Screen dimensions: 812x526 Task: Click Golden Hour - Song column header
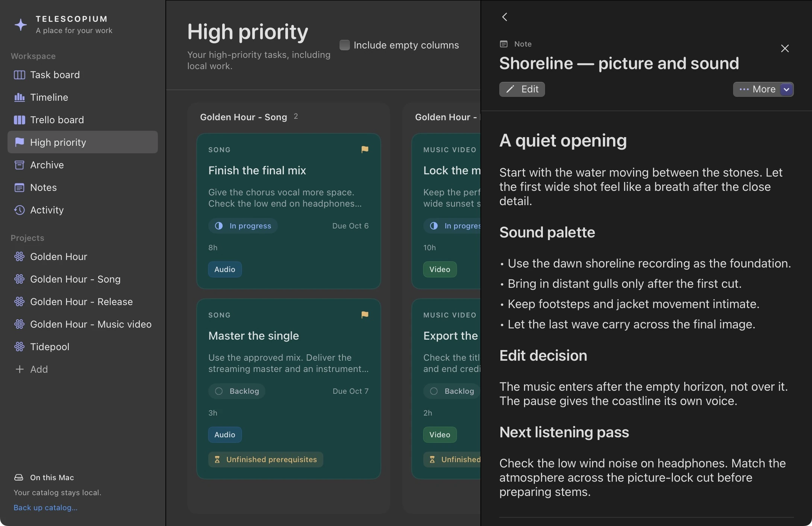(x=244, y=117)
